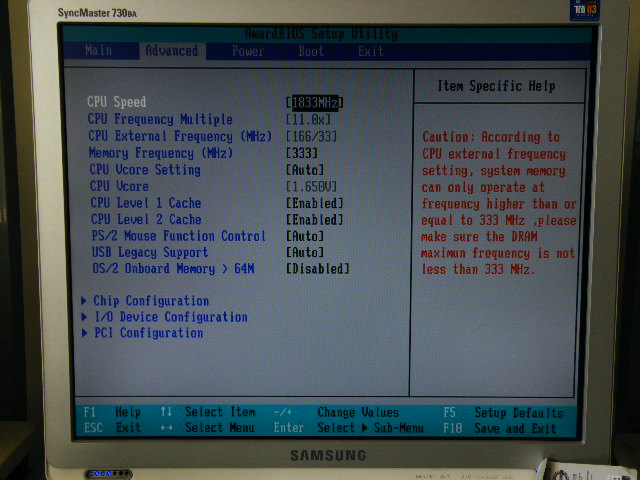Image resolution: width=640 pixels, height=480 pixels.
Task: Toggle OS/2 Onboard Memory Disabled value
Action: point(318,269)
